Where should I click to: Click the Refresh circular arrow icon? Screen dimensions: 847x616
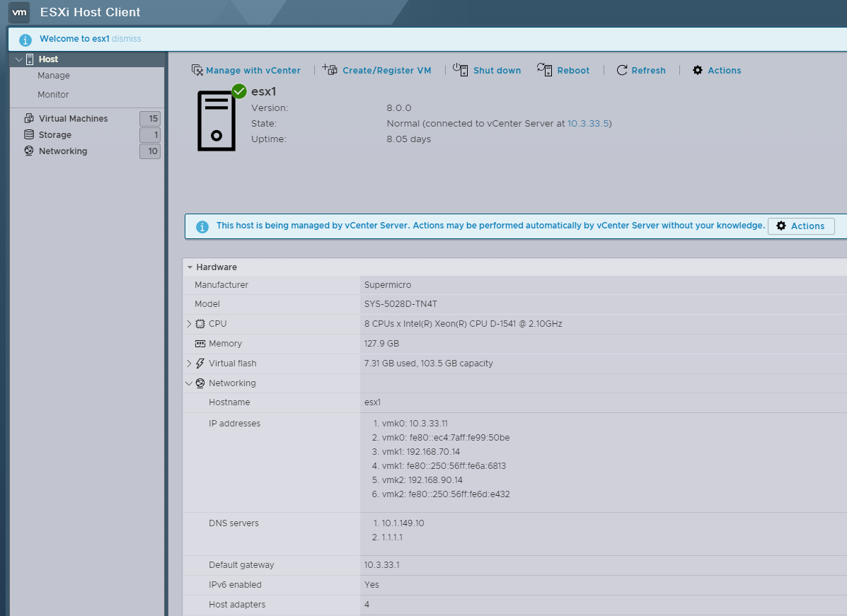pos(622,70)
